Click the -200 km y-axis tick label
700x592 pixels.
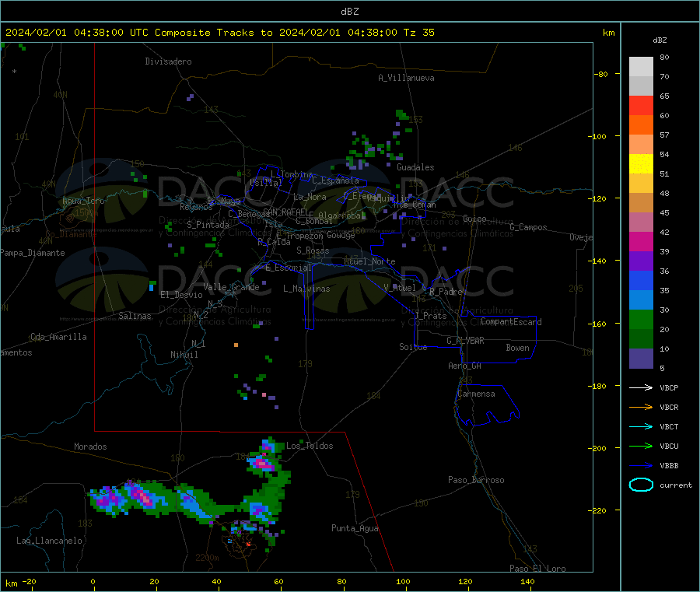pyautogui.click(x=599, y=448)
